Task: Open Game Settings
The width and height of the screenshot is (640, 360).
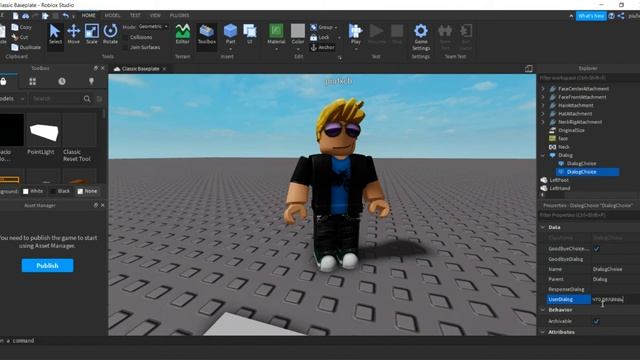Action: 421,37
